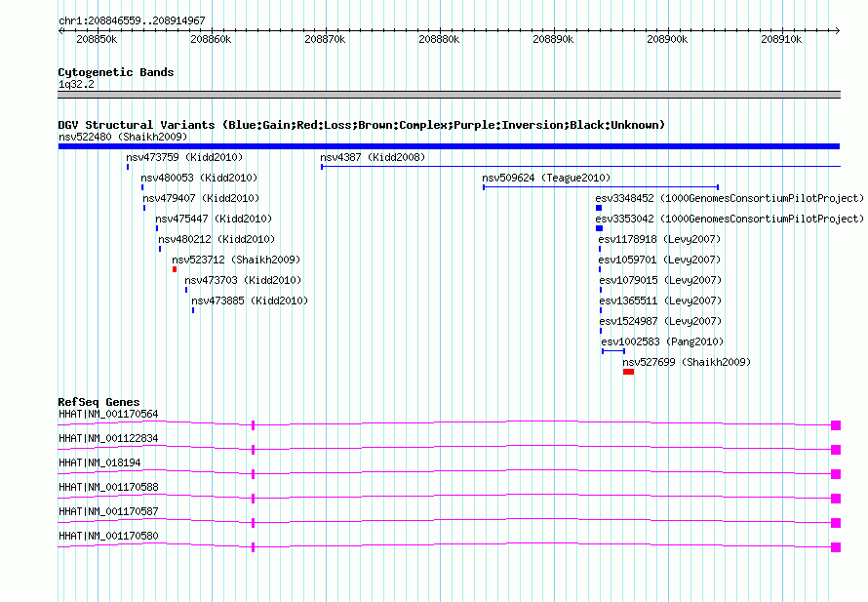The width and height of the screenshot is (868, 602).
Task: Open nsv473885 (Kidd2010) variant
Action: tap(250, 301)
